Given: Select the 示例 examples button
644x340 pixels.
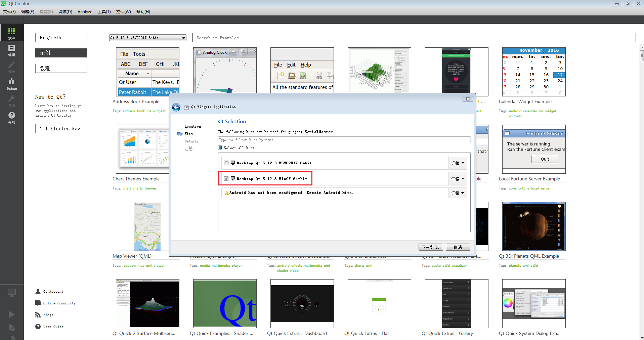Looking at the screenshot, I should click(x=61, y=53).
